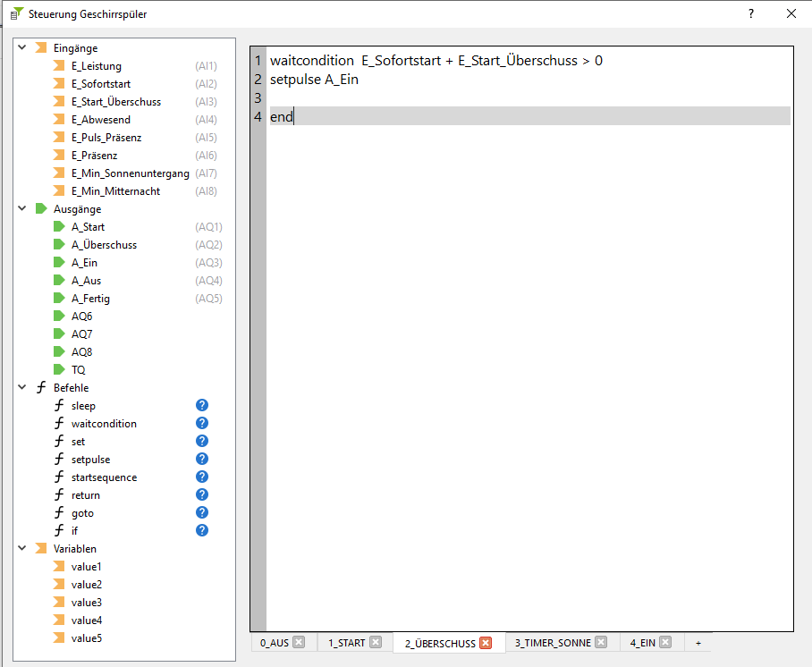Collapse the Befehle tree section
Viewport: 812px width, 667px height.
point(22,387)
